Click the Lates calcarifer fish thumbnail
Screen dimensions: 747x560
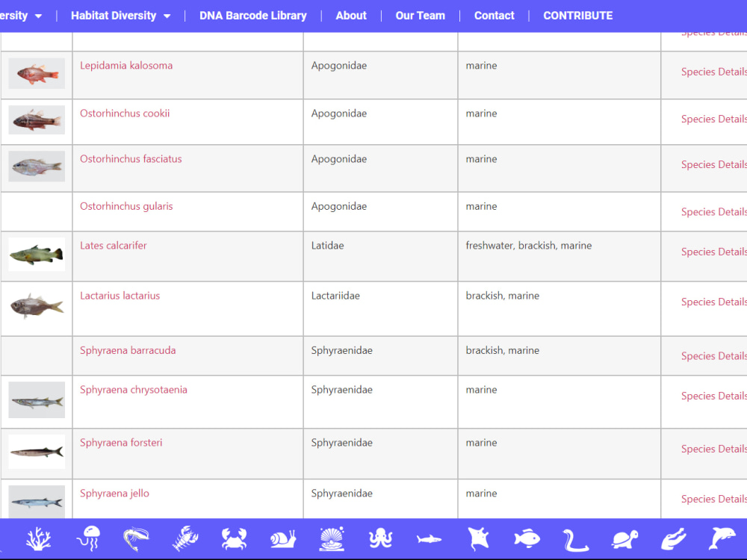click(x=37, y=255)
